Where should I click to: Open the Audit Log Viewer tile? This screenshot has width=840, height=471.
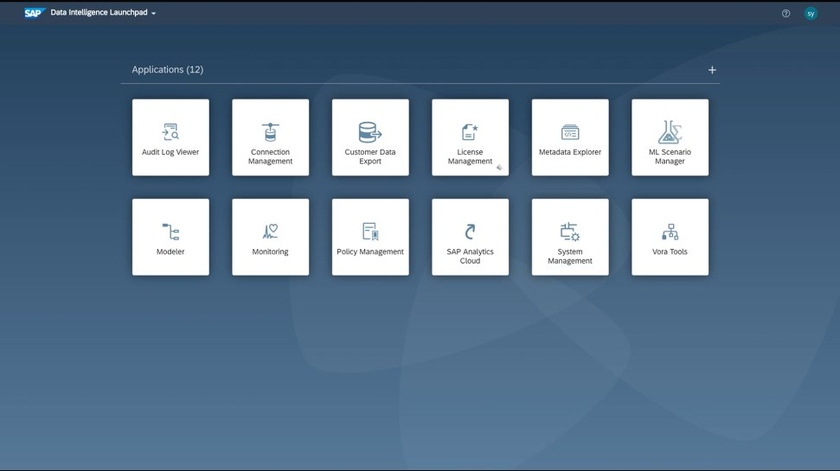tap(170, 138)
